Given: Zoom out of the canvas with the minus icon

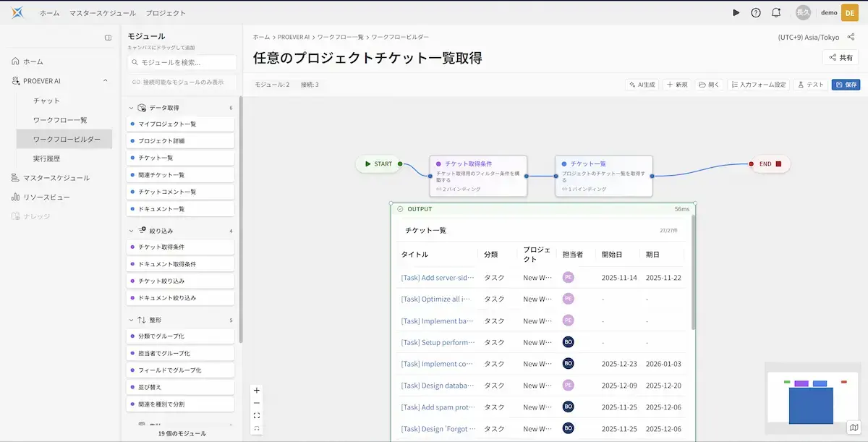Looking at the screenshot, I should click(257, 403).
